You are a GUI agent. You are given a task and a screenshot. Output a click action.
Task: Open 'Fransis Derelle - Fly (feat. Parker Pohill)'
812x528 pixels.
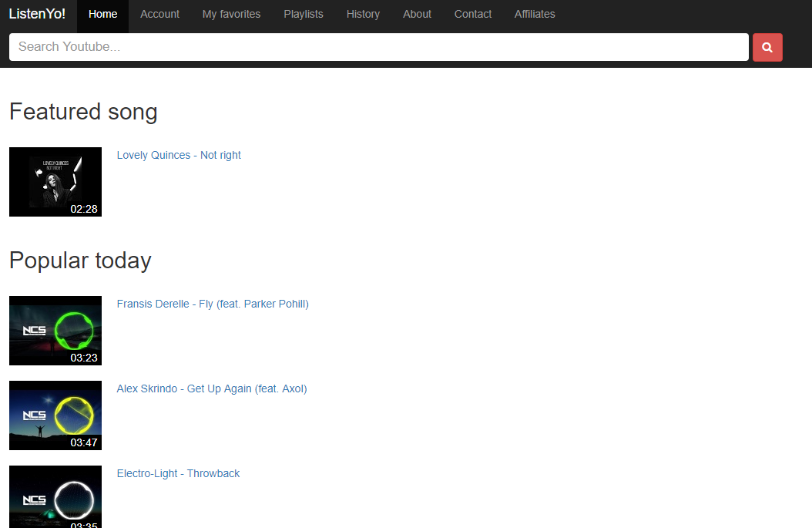[213, 304]
